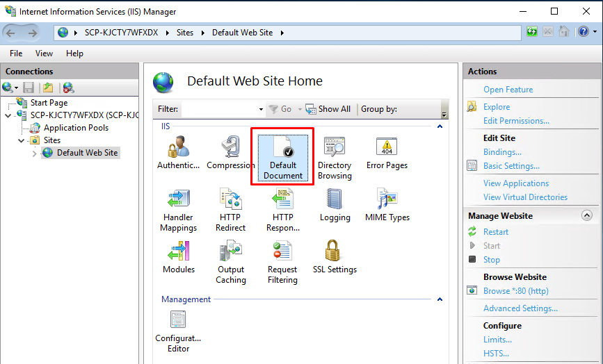Select the Sites tree node
Viewport: 603px width, 364px height.
click(52, 140)
